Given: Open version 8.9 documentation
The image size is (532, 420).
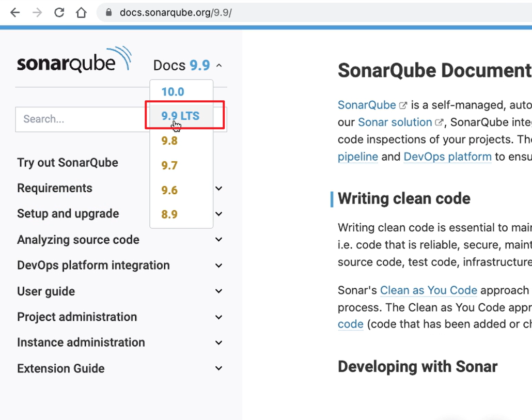Looking at the screenshot, I should pos(169,214).
